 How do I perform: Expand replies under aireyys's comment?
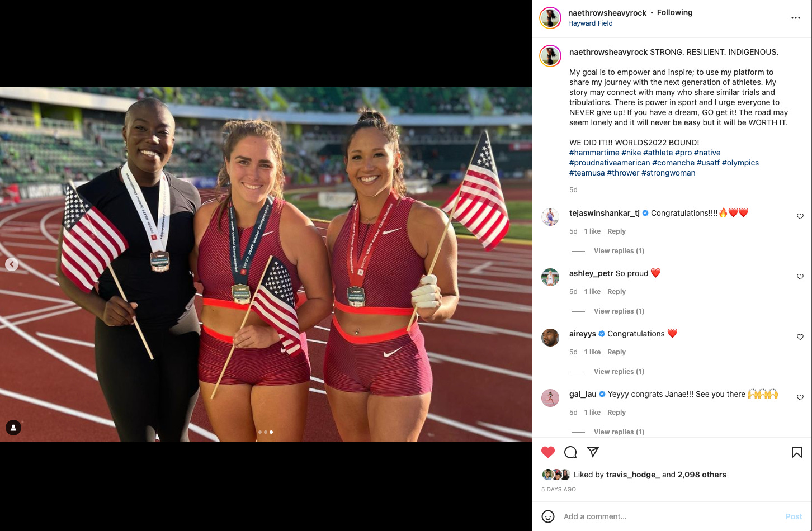(x=619, y=372)
